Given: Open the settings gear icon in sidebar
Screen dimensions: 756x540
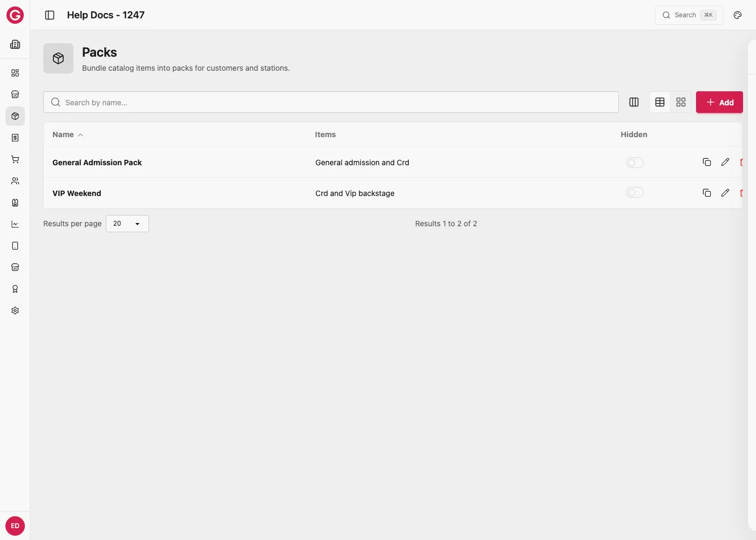Looking at the screenshot, I should [15, 310].
